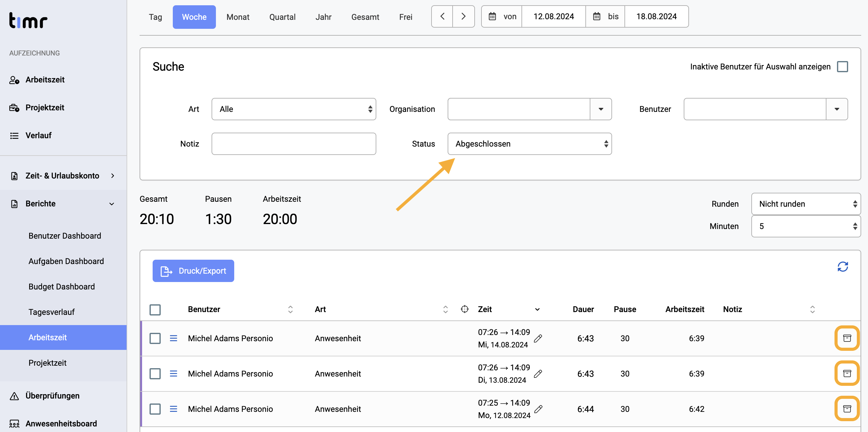Image resolution: width=868 pixels, height=432 pixels.
Task: Open the active Arbeitszeit report item
Action: 63,337
